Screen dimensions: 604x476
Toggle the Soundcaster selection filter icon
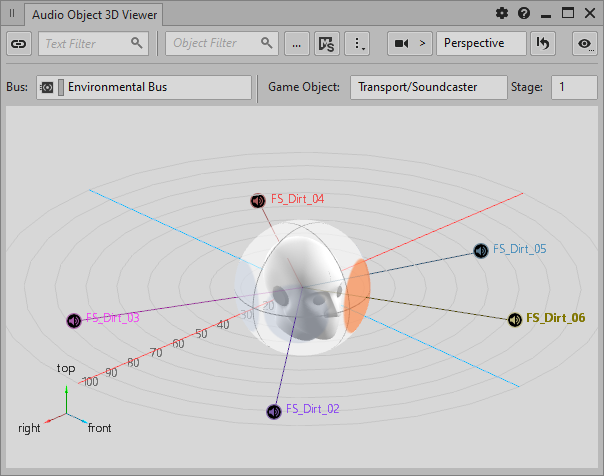click(326, 43)
